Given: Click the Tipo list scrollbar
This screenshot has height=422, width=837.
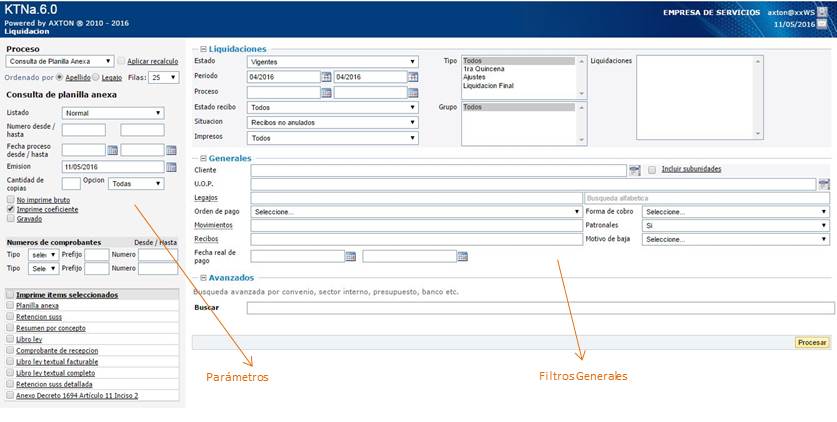Looking at the screenshot, I should pos(580,75).
